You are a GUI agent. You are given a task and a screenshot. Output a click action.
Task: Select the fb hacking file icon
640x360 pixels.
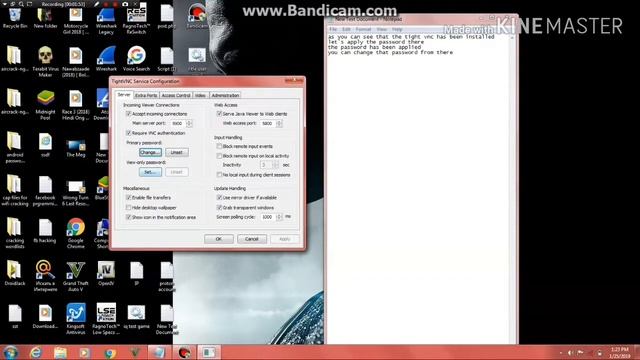(45, 231)
